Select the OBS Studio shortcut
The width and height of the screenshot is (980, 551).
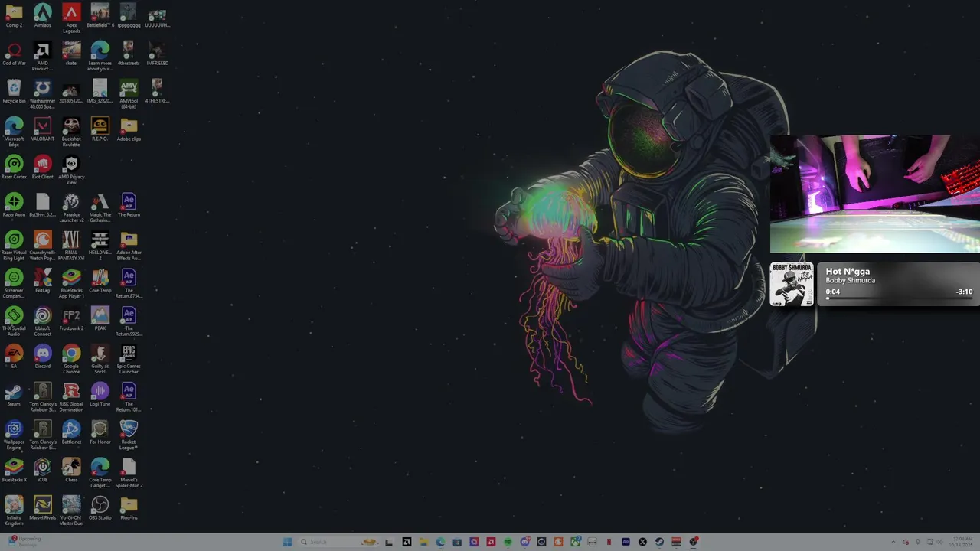(100, 507)
